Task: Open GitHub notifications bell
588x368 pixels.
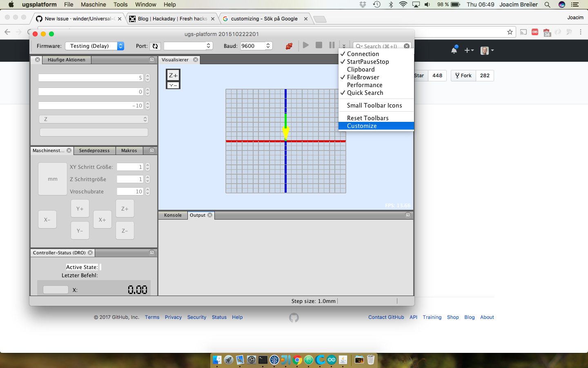Action: (454, 50)
